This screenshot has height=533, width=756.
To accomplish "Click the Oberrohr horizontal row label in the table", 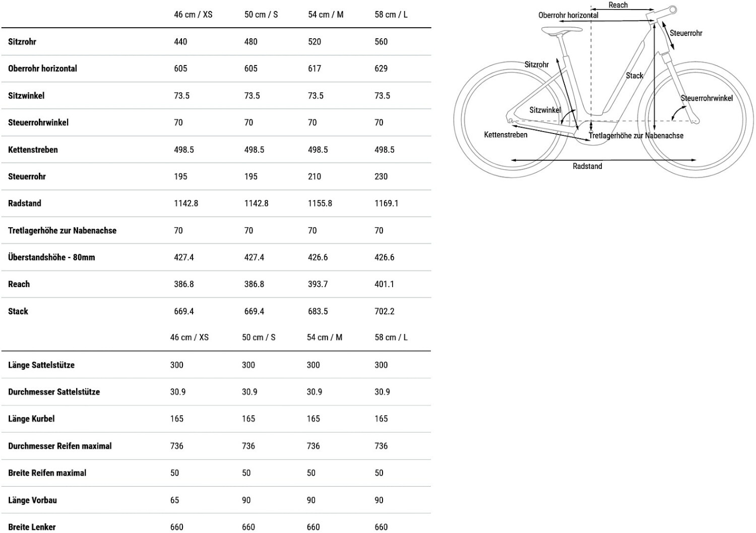I will tap(42, 69).
